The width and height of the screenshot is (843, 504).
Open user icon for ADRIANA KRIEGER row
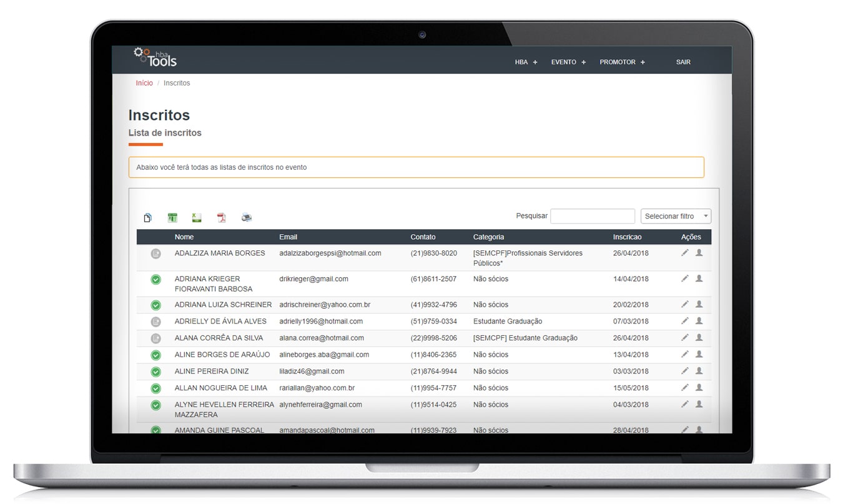[x=699, y=279]
